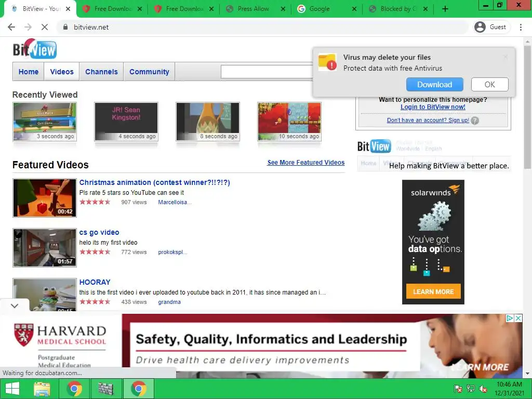Click the browser forward arrow
The height and width of the screenshot is (399, 532).
click(x=28, y=27)
